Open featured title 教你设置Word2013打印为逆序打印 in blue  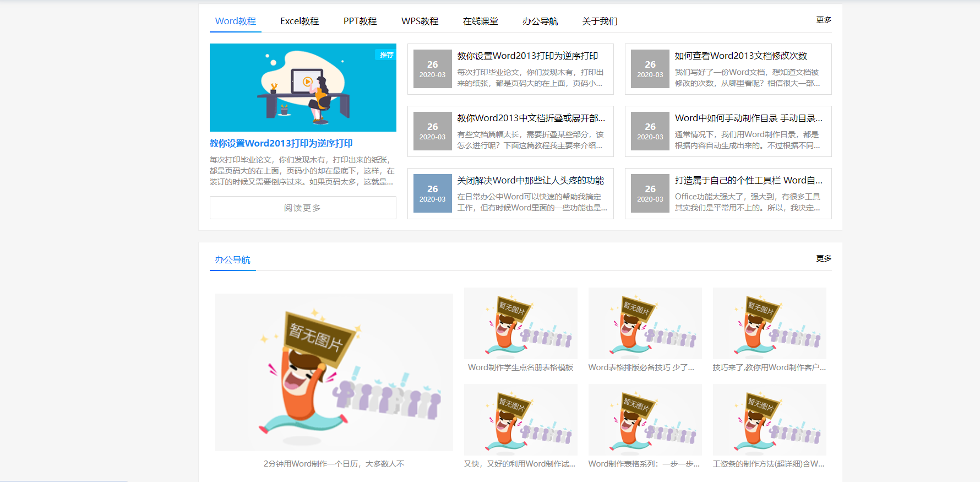(281, 143)
